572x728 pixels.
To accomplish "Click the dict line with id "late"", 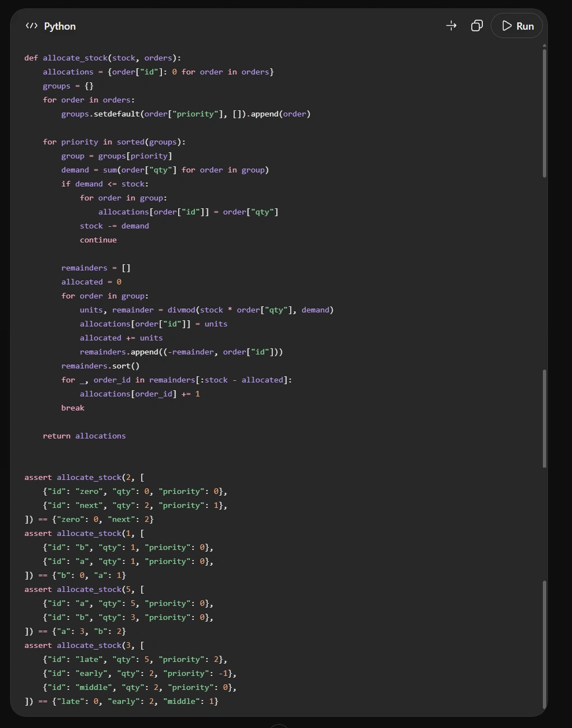I will [135, 659].
